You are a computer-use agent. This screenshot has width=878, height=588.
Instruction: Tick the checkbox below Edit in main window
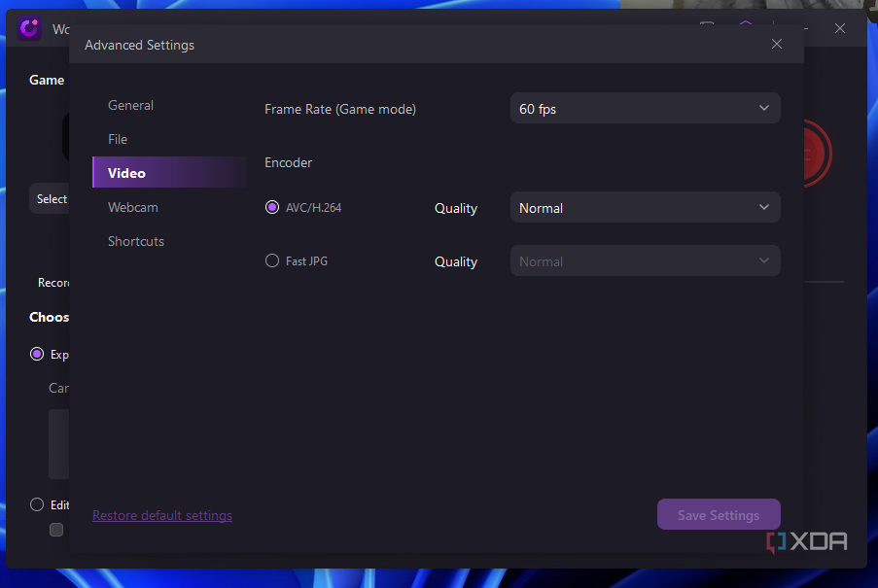[56, 530]
